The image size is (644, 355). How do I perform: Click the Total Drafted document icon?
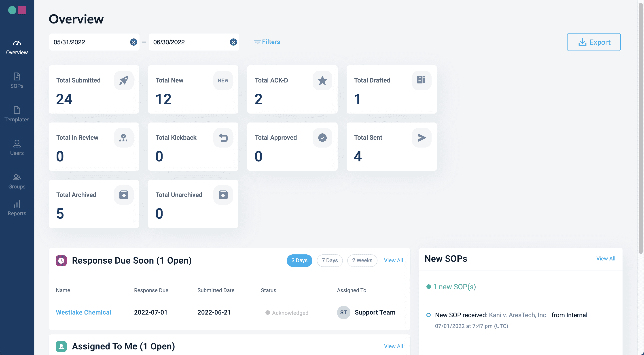[x=422, y=80]
